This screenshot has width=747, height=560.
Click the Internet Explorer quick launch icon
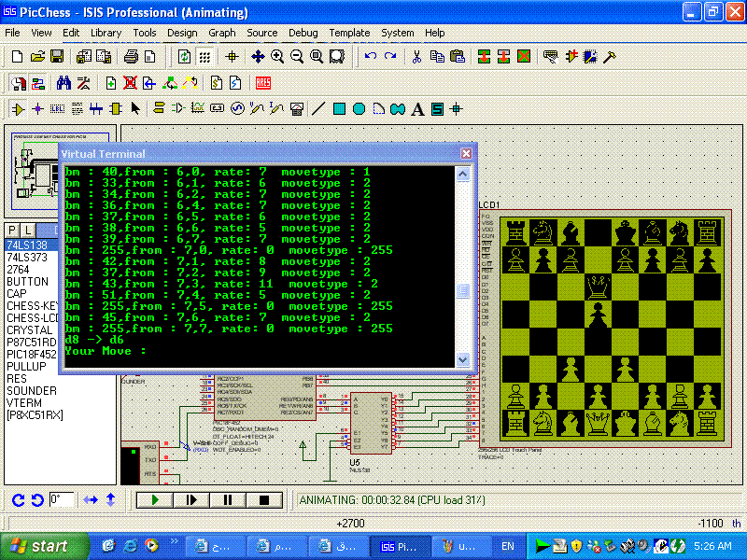point(130,545)
